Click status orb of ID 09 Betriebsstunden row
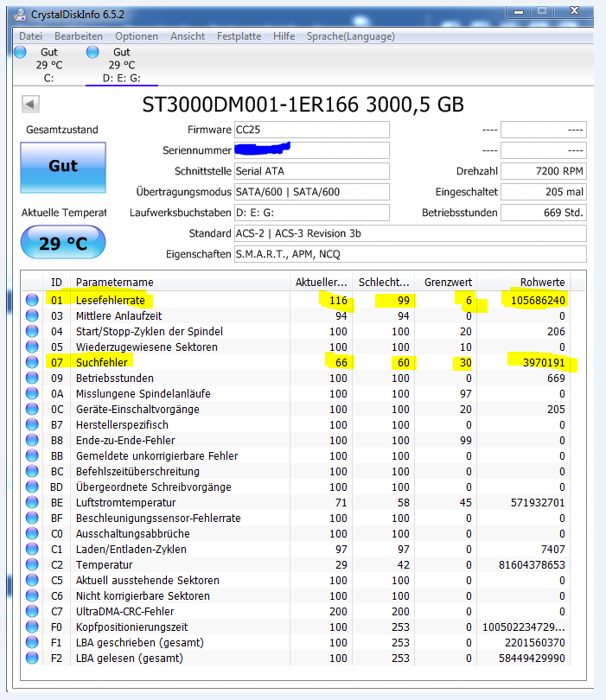This screenshot has width=606, height=700. pos(32,378)
